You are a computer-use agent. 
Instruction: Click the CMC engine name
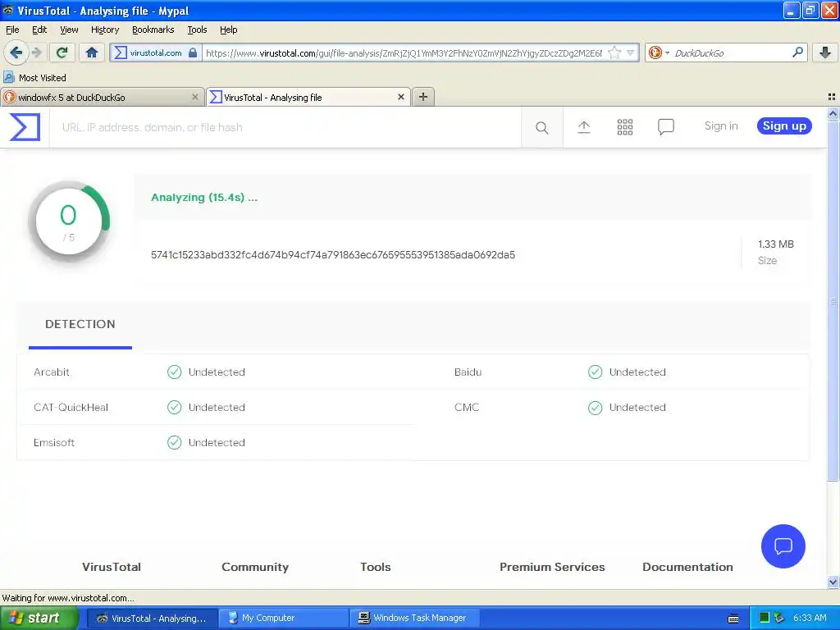coord(467,407)
